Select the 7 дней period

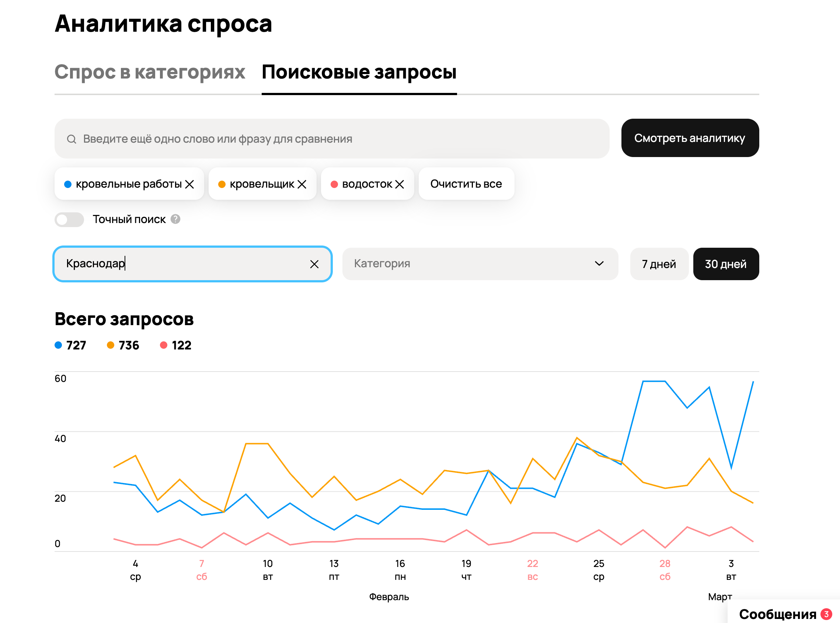[659, 264]
